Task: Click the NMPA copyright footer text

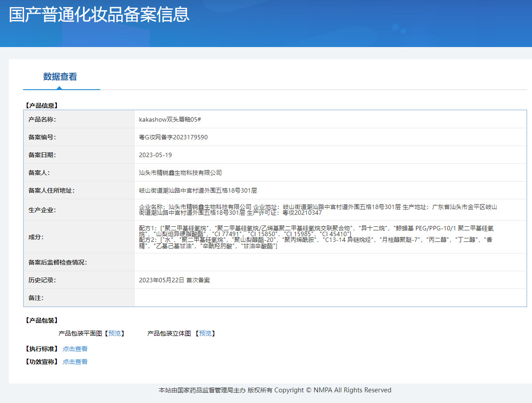Action: (275, 390)
